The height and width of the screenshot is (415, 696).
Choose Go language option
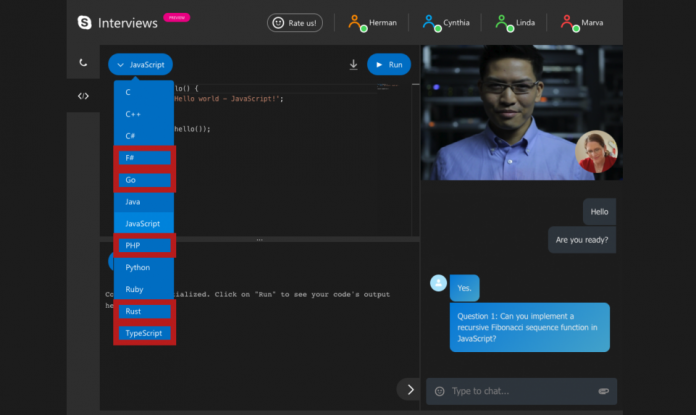click(x=144, y=180)
